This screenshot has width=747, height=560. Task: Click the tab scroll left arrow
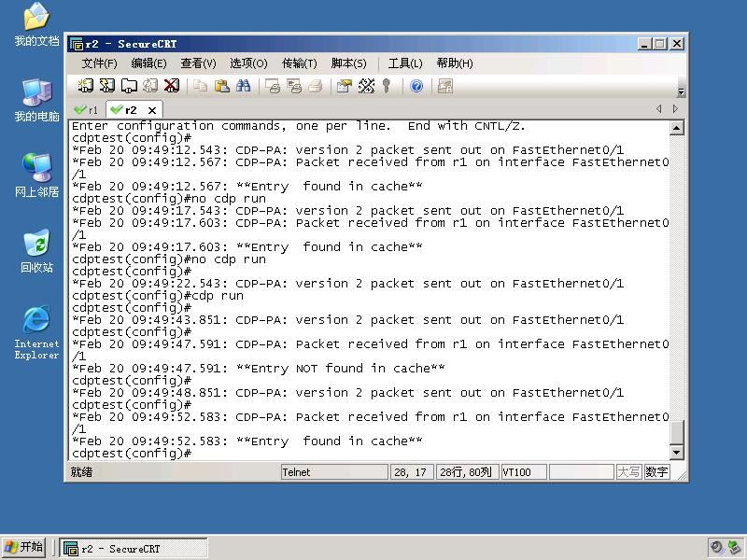659,109
